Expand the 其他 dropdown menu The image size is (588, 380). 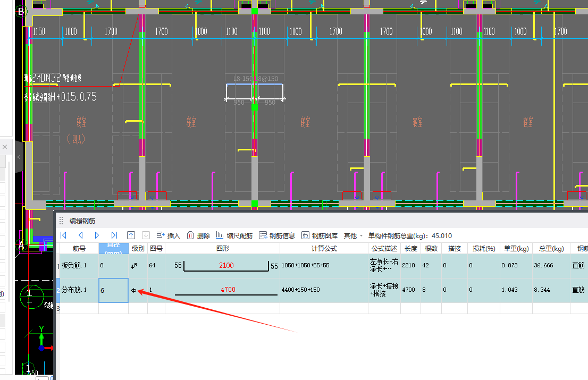353,235
